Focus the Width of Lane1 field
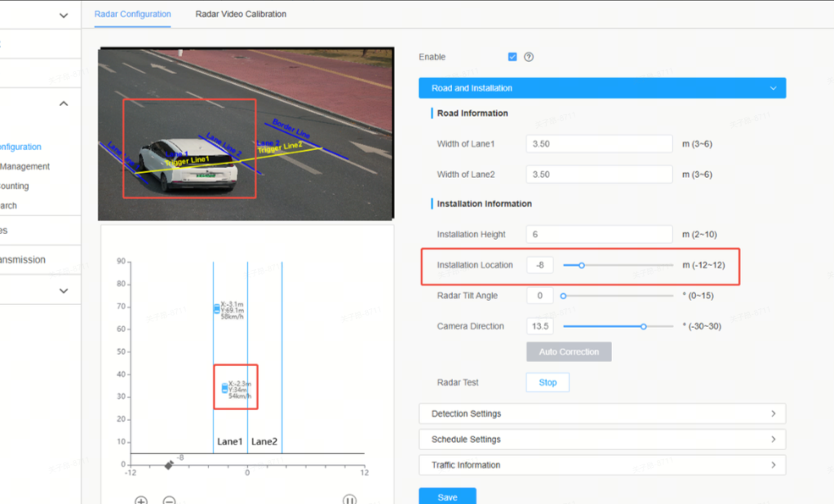834x504 pixels. [600, 144]
